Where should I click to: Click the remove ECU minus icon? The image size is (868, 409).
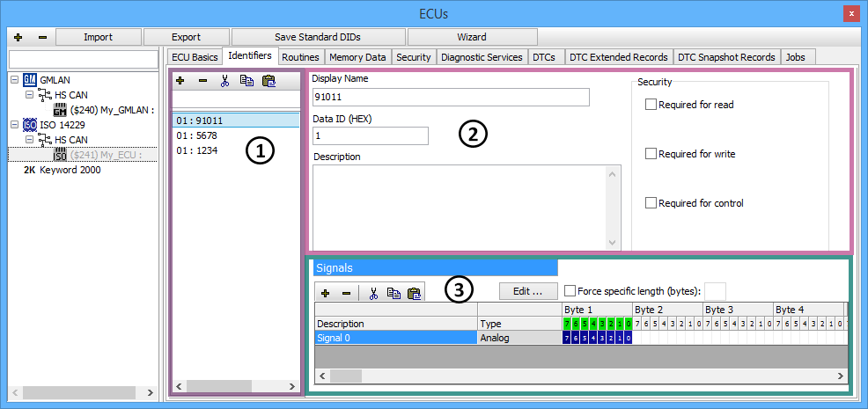point(42,37)
